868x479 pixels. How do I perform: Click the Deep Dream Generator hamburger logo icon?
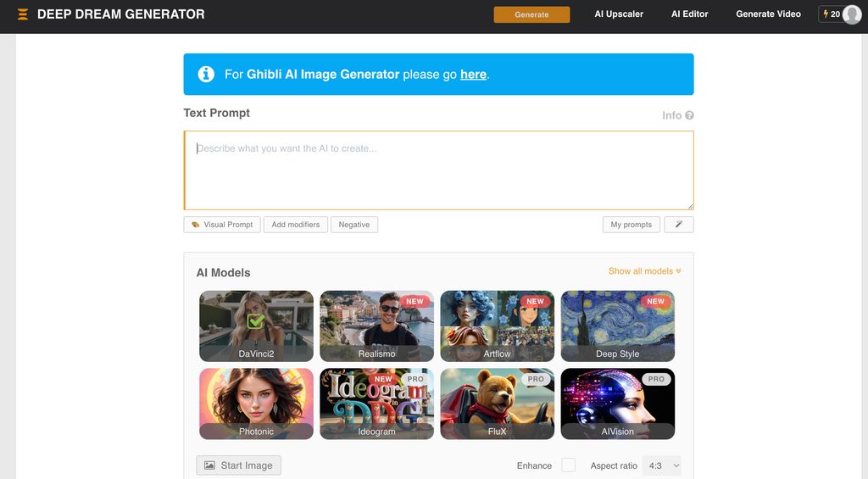pyautogui.click(x=23, y=14)
